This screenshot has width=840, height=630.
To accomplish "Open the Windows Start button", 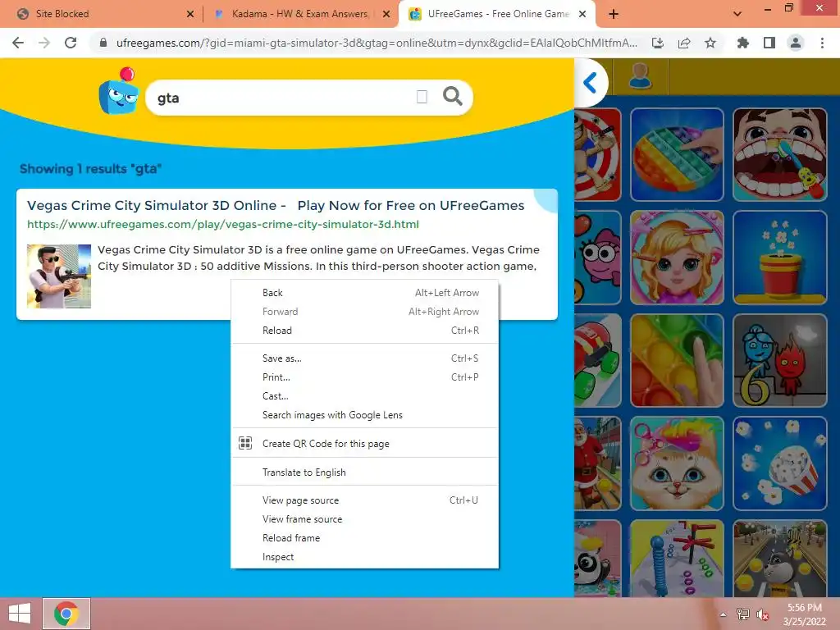I will point(20,614).
